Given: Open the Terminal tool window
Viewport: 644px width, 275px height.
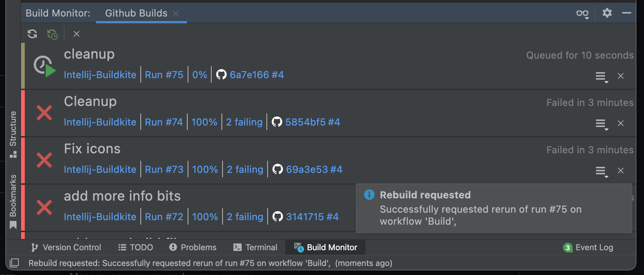Looking at the screenshot, I should click(256, 247).
